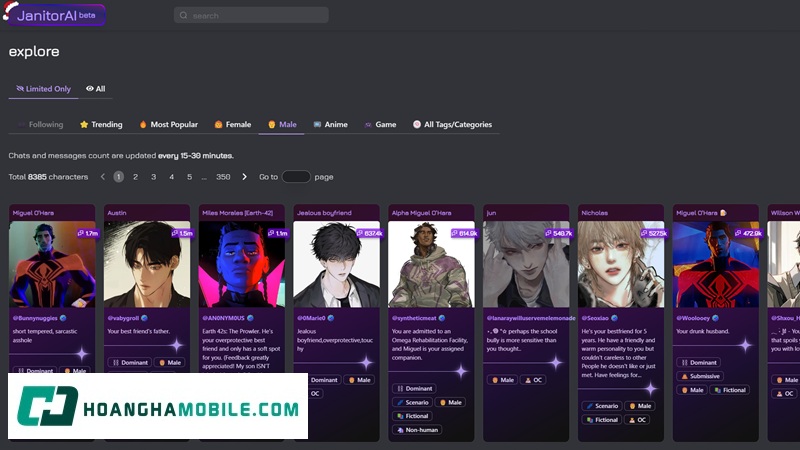The width and height of the screenshot is (800, 450).
Task: Open the Miles Morales [Earth-42] character thumbnail
Action: click(241, 265)
